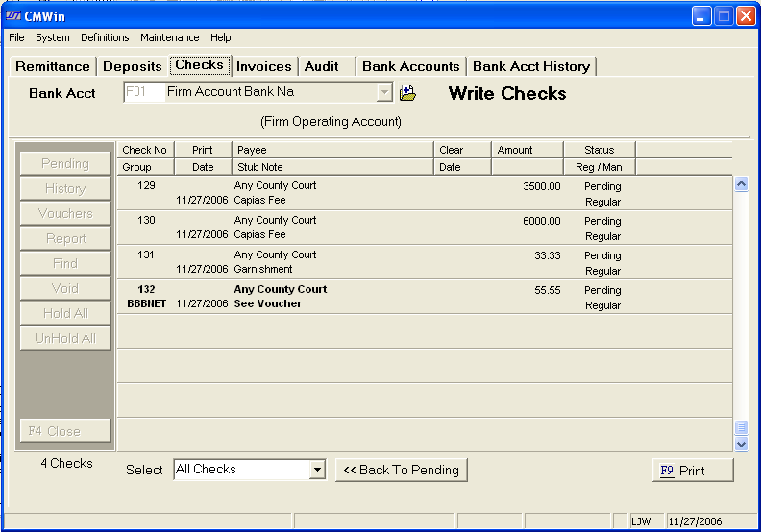Screen dimensions: 761x532
Task: Click the scrollbar up arrow in checks list
Action: tap(741, 183)
